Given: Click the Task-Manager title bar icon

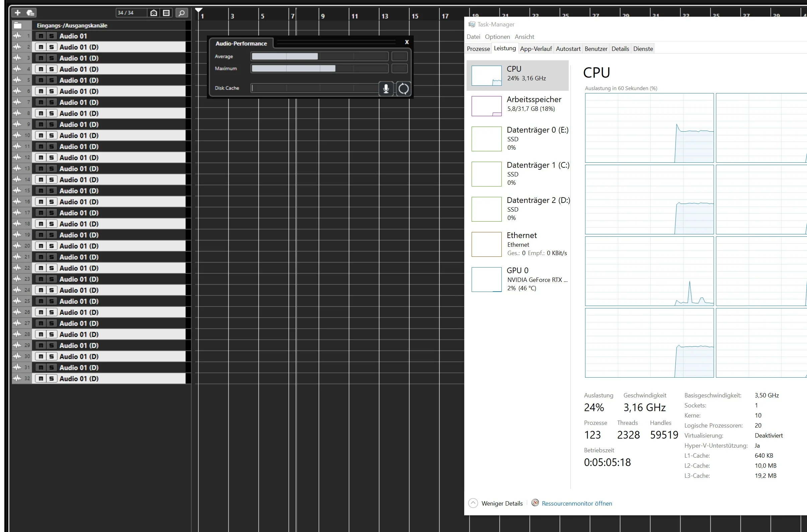Looking at the screenshot, I should pyautogui.click(x=472, y=24).
